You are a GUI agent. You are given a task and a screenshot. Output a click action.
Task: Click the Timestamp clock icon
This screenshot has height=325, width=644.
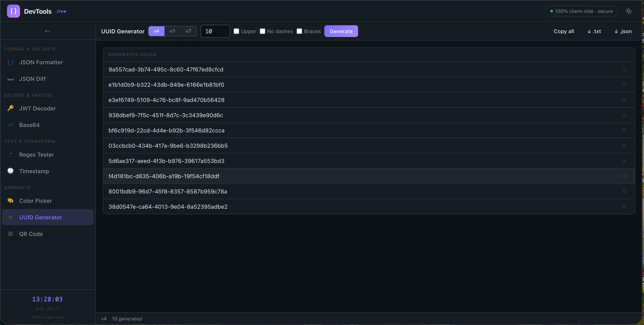(10, 171)
